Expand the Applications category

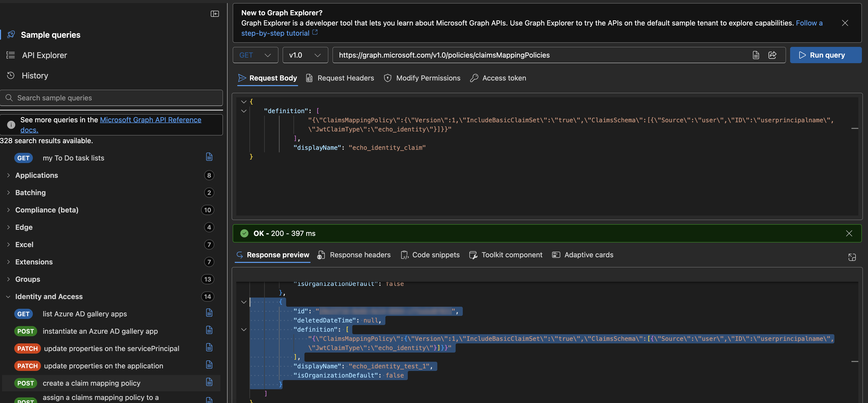pyautogui.click(x=8, y=175)
